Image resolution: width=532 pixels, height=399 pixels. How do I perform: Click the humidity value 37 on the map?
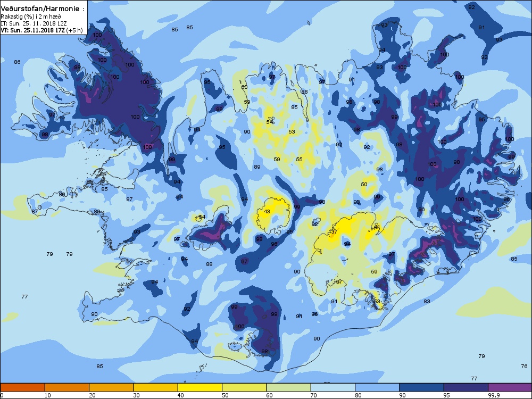(x=334, y=231)
